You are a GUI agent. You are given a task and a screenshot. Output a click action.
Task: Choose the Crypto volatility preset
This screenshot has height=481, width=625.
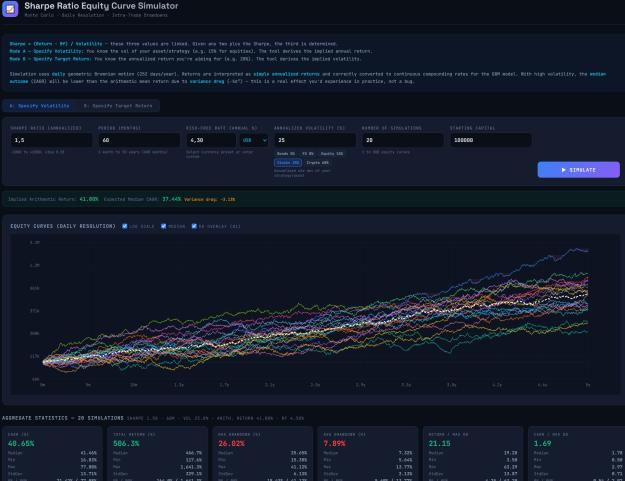(x=317, y=163)
